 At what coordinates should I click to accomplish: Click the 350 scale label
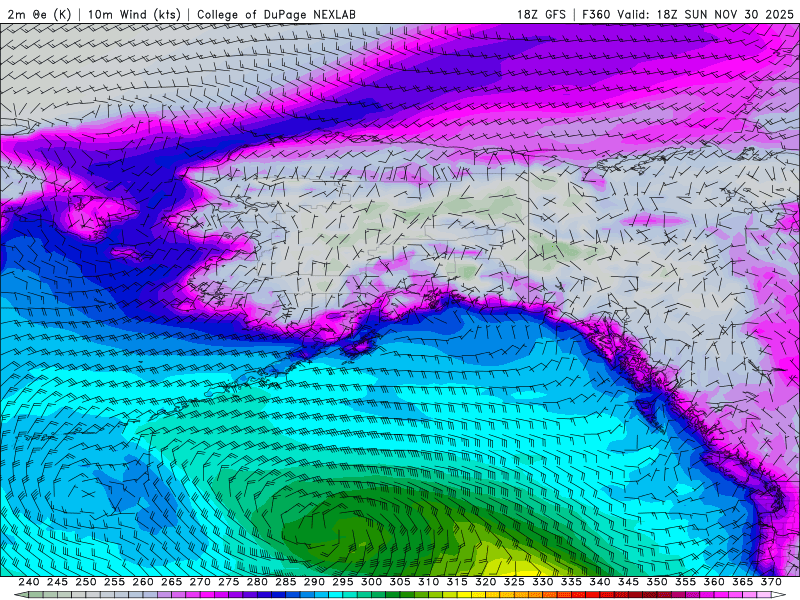657,582
